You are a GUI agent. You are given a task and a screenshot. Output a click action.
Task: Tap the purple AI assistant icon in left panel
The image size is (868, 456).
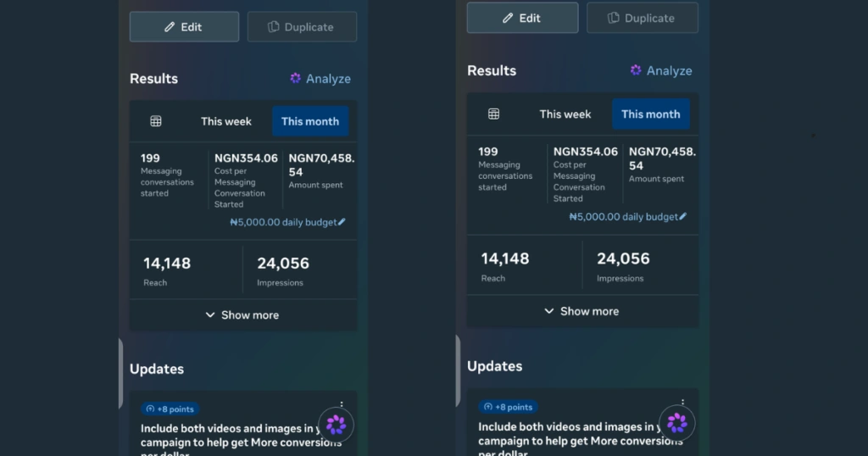(336, 425)
